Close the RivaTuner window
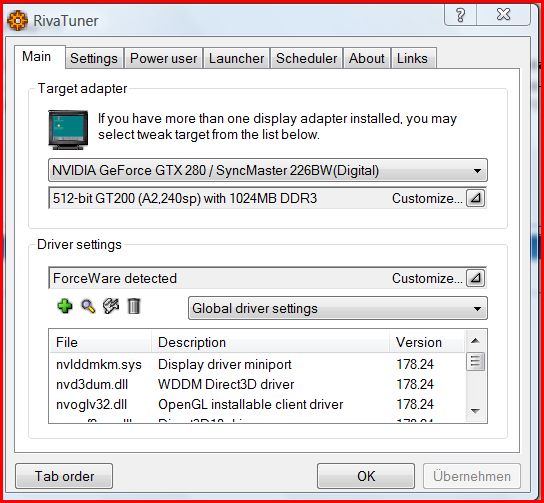544x503 pixels. pyautogui.click(x=503, y=15)
